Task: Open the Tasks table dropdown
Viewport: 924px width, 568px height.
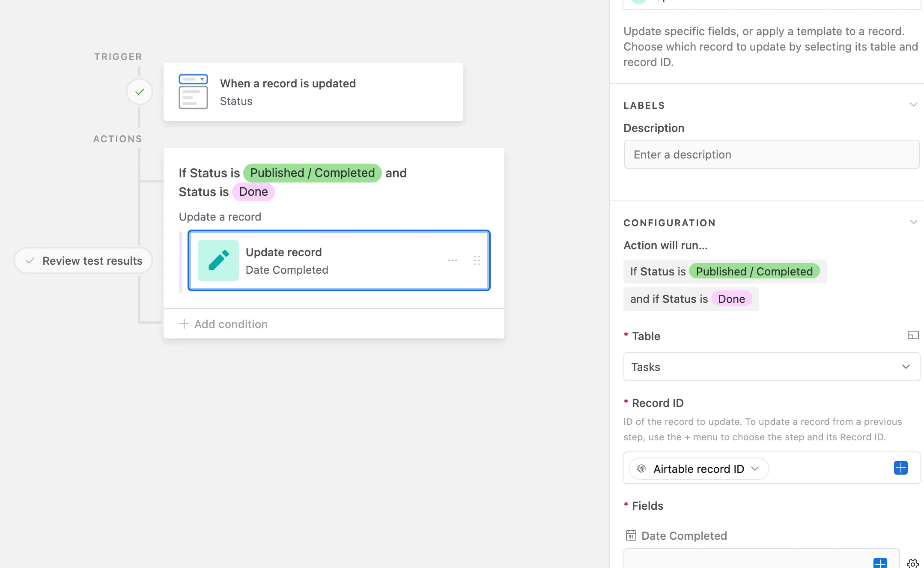Action: tap(772, 367)
